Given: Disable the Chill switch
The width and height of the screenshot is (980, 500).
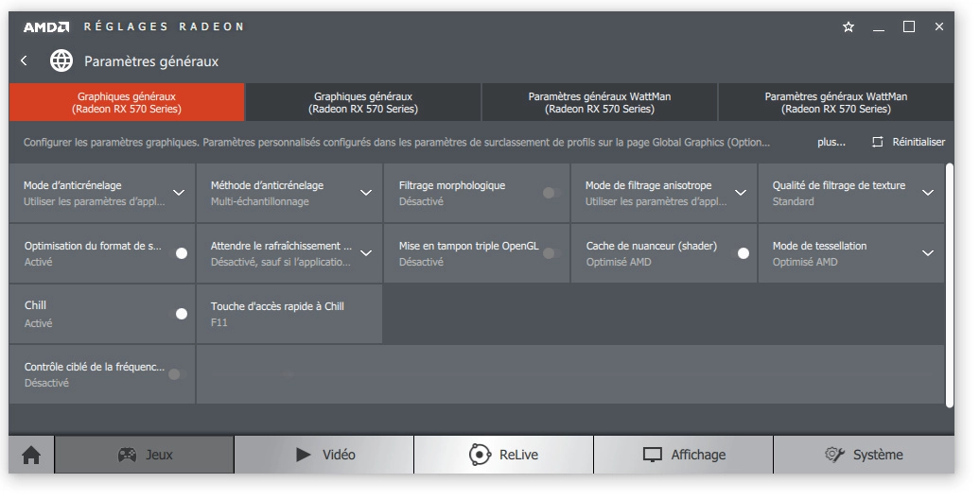Looking at the screenshot, I should (178, 314).
